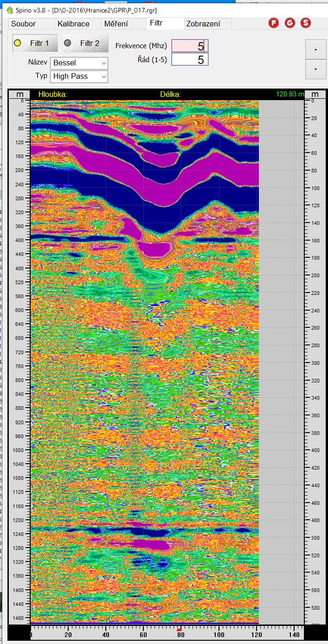Click the Hloubka: label in header bar
This screenshot has height=644, width=328.
pos(53,94)
